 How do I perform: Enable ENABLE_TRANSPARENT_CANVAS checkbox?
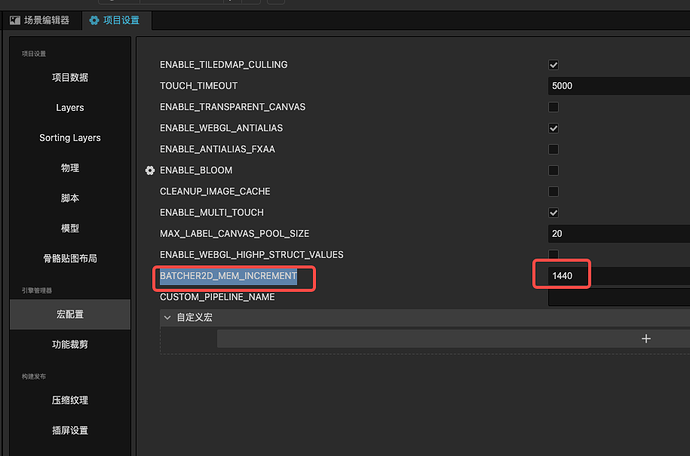click(x=554, y=107)
